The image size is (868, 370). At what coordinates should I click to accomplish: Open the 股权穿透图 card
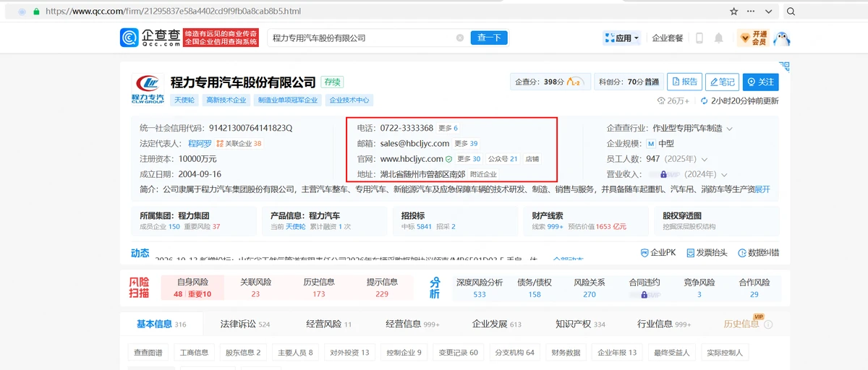[x=718, y=220]
